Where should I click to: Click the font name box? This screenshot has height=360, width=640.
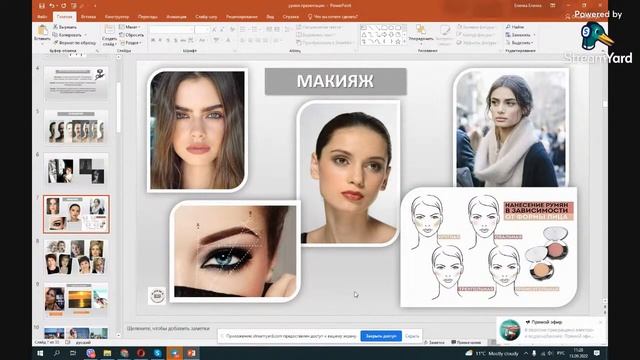coord(171,29)
